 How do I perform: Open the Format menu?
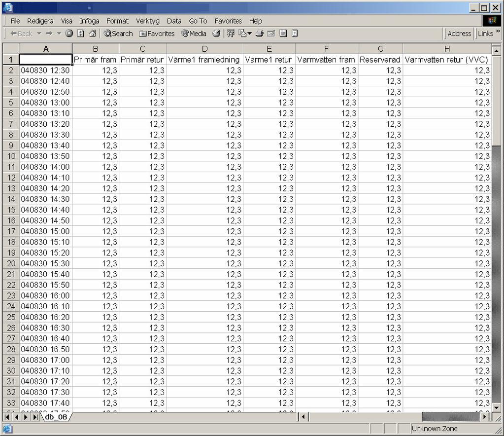click(x=117, y=21)
